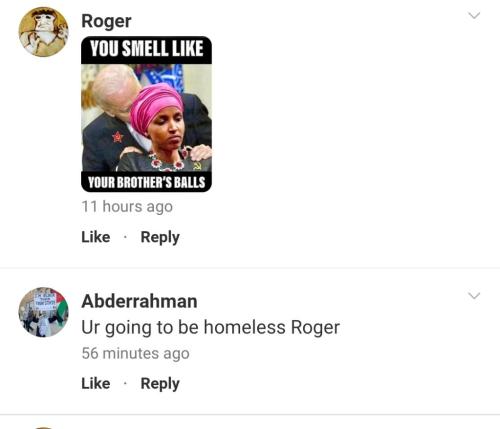Open the Abderrahman username link
The image size is (500, 429).
click(x=139, y=301)
